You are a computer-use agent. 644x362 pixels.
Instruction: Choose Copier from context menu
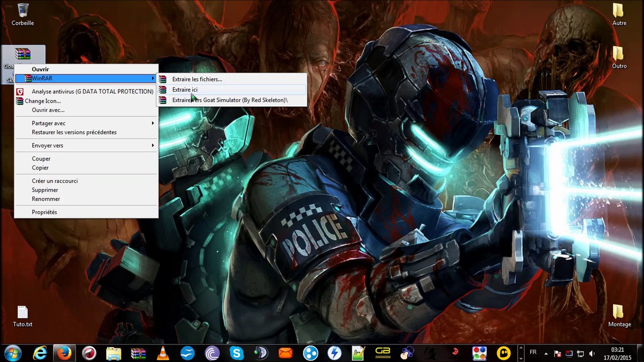(x=86, y=168)
